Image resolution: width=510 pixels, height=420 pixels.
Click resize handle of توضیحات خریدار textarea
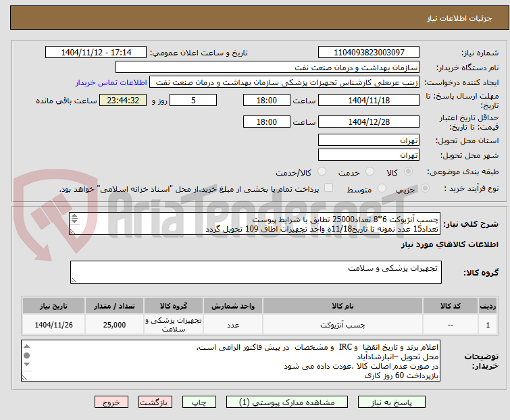(25, 377)
